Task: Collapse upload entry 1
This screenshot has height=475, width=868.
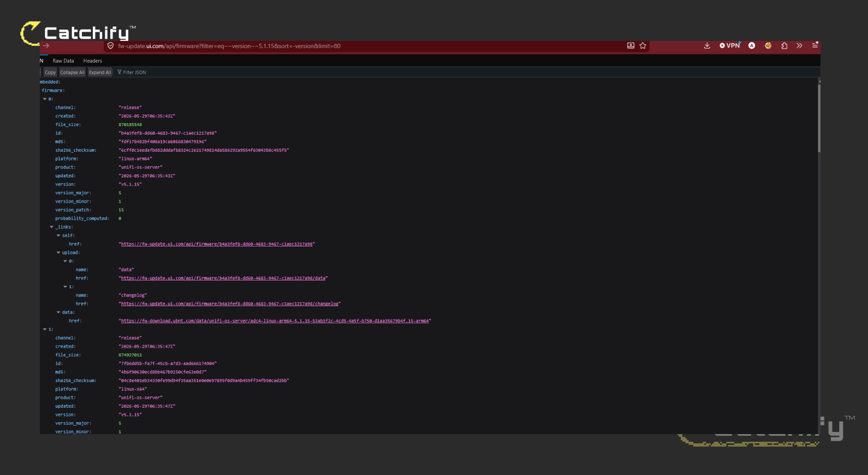Action: 66,287
